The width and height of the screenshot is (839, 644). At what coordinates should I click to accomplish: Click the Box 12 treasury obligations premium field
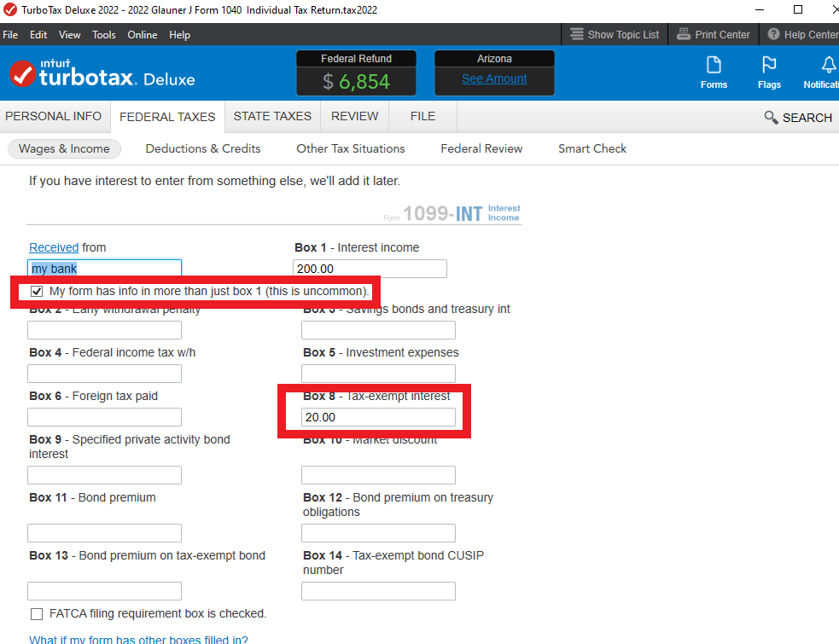(378, 533)
